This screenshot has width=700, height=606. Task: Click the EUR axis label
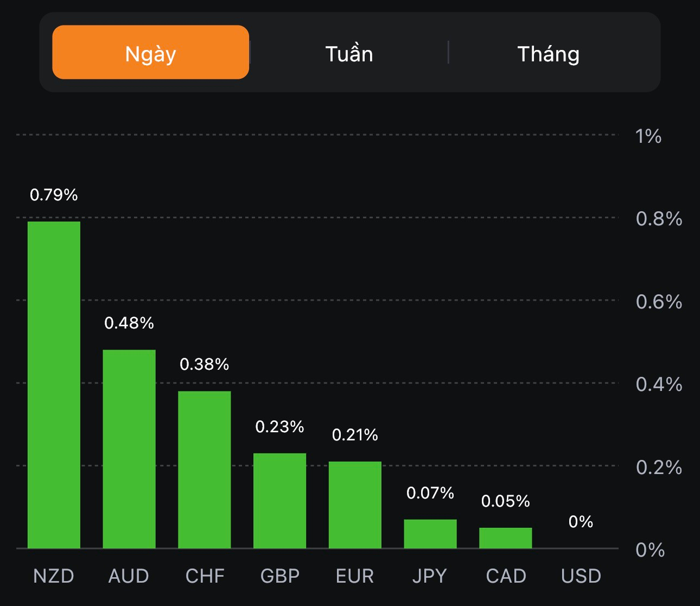[x=355, y=576]
